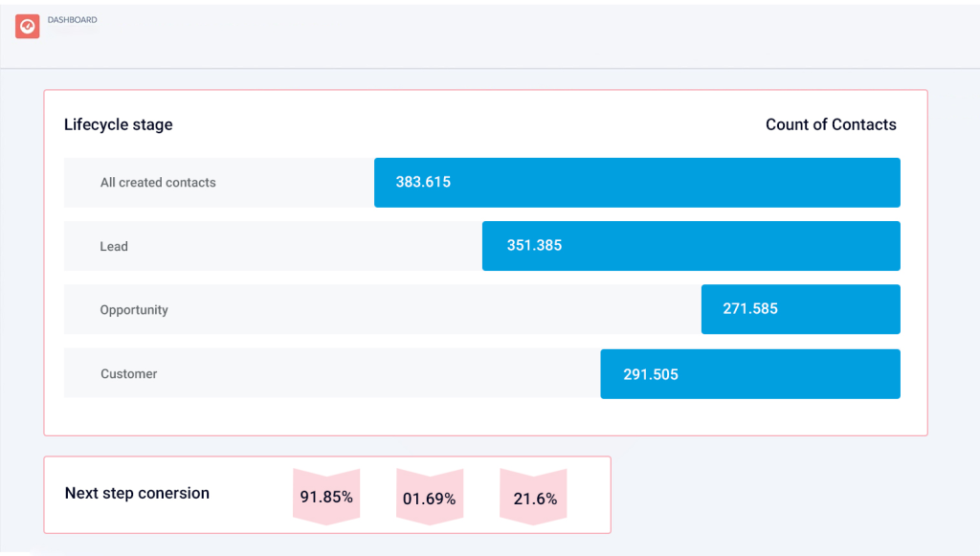Click the Lifecycle stage column header
The height and width of the screenshot is (556, 980).
click(119, 124)
